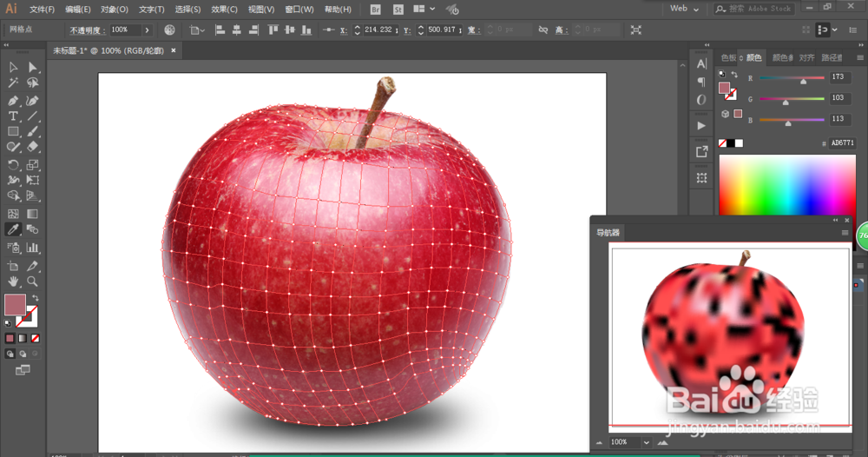Image resolution: width=868 pixels, height=457 pixels.
Task: Select the Hand tool
Action: (13, 281)
